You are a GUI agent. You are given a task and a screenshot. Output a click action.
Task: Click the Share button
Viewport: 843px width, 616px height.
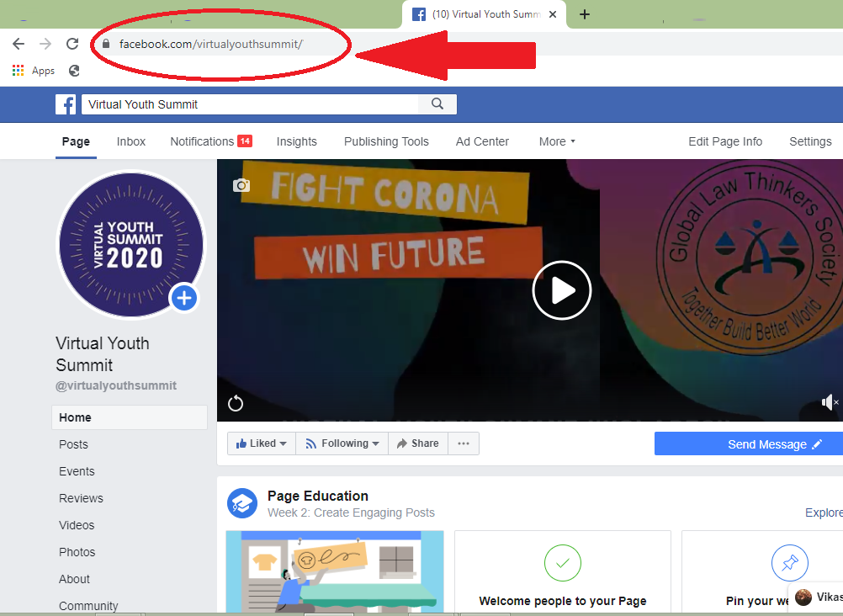418,443
